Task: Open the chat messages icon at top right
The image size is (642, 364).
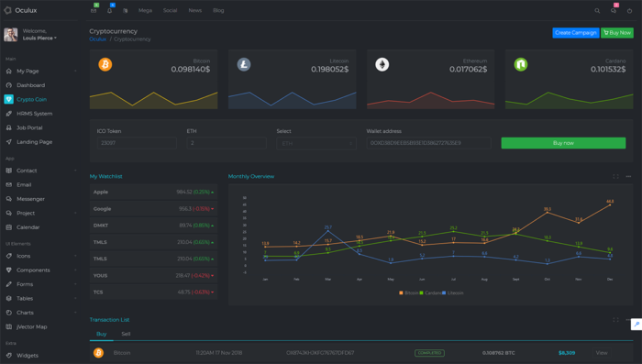Action: coord(614,11)
